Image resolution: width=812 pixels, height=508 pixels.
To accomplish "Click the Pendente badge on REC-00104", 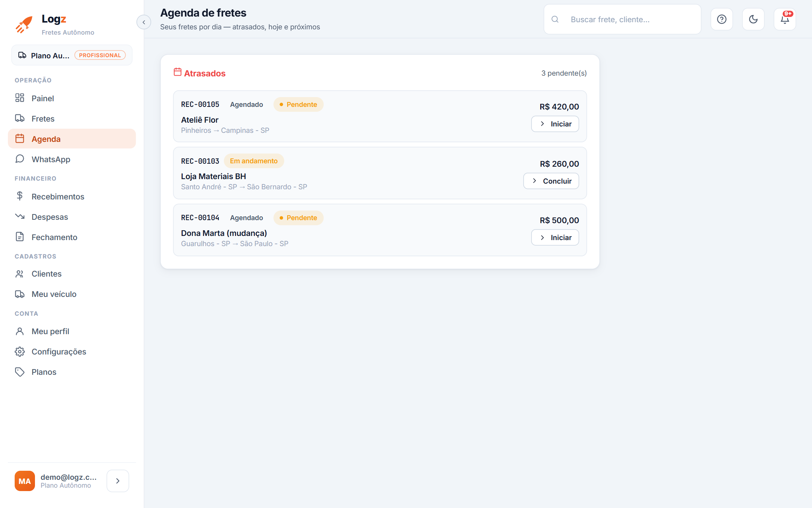I will tap(298, 218).
